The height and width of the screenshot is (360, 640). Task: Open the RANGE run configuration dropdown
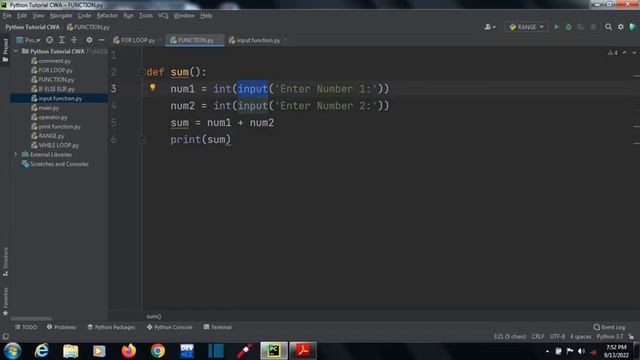[x=526, y=27]
